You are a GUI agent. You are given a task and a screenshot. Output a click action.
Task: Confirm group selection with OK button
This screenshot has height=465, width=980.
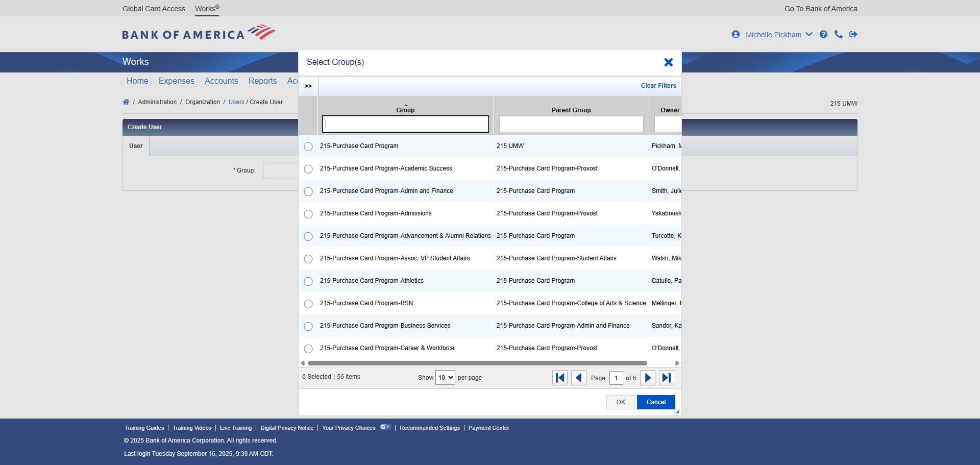pos(620,402)
